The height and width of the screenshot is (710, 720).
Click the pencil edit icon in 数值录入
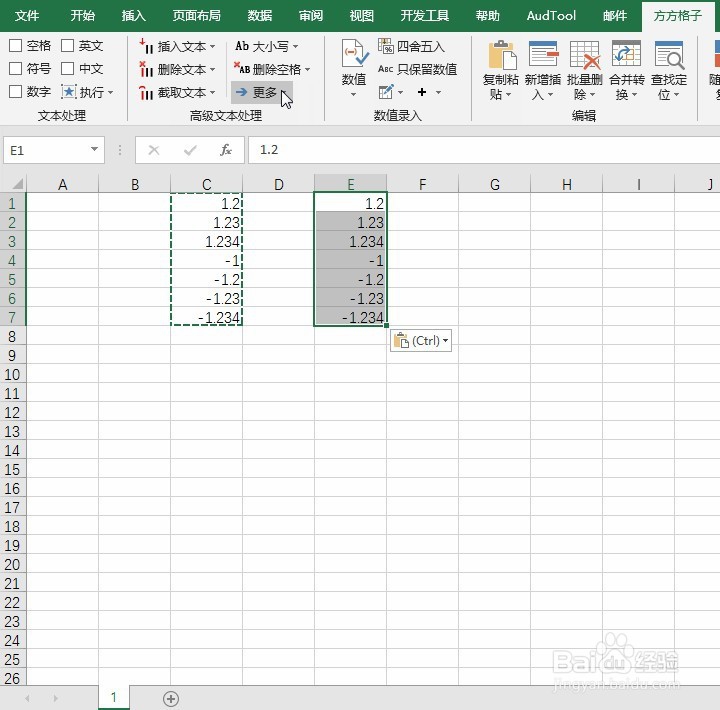click(386, 92)
